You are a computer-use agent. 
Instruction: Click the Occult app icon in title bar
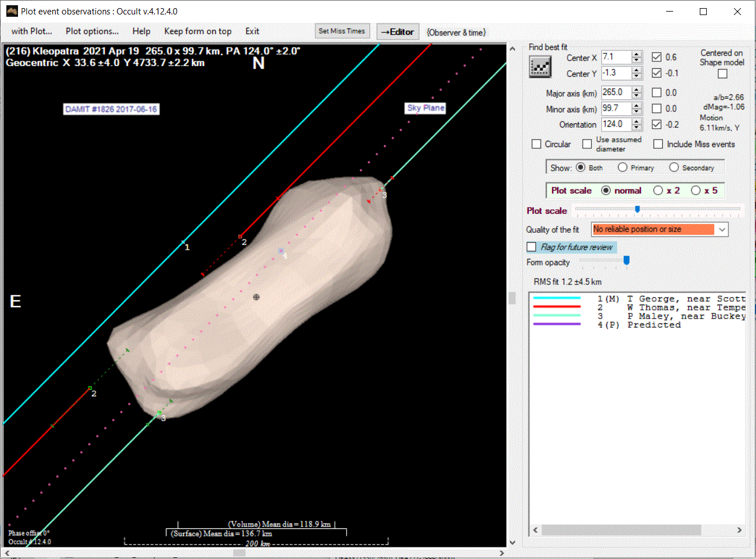(x=12, y=11)
